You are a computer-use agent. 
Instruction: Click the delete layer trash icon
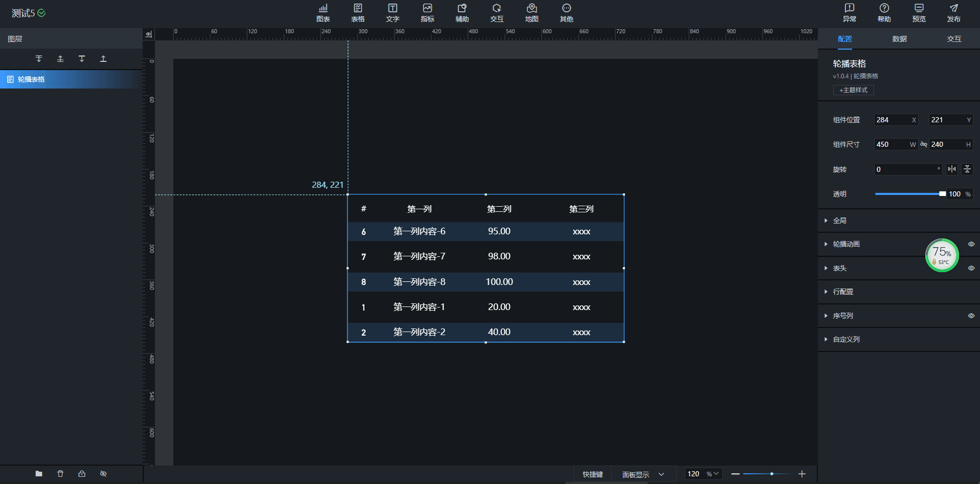tap(60, 474)
